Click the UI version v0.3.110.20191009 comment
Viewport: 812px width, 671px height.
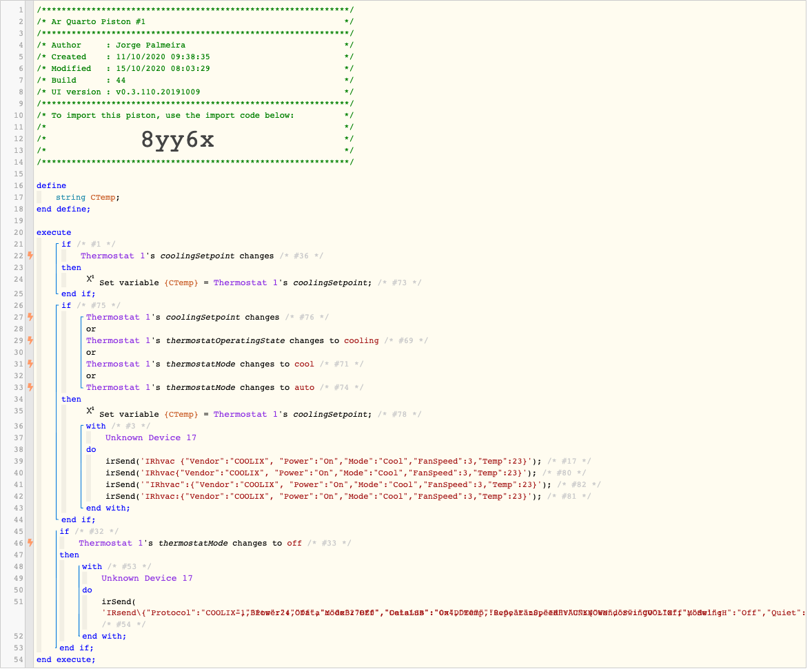(195, 92)
